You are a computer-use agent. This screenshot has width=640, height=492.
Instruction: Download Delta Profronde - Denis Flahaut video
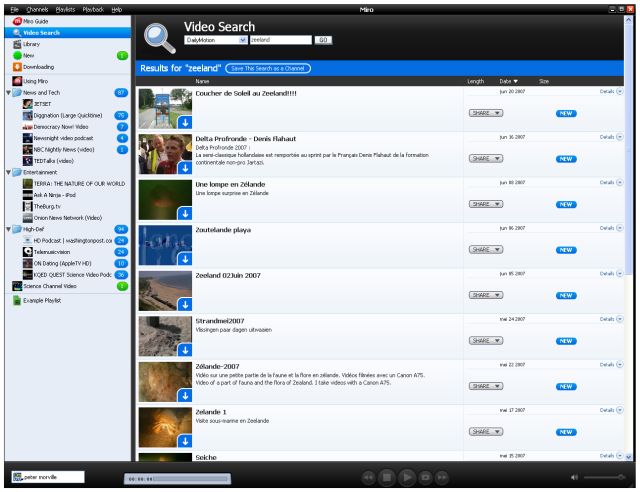pos(185,168)
